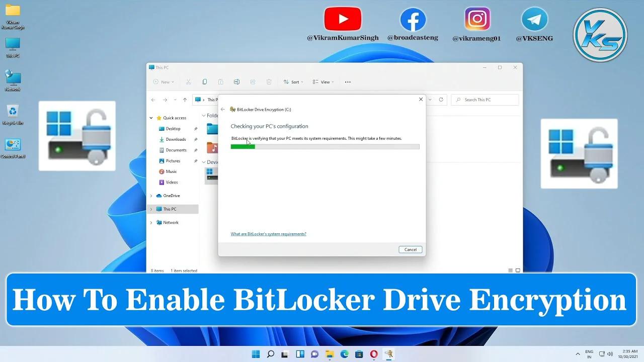Open the View dropdown
Viewport: 644px width, 362px height.
(323, 81)
